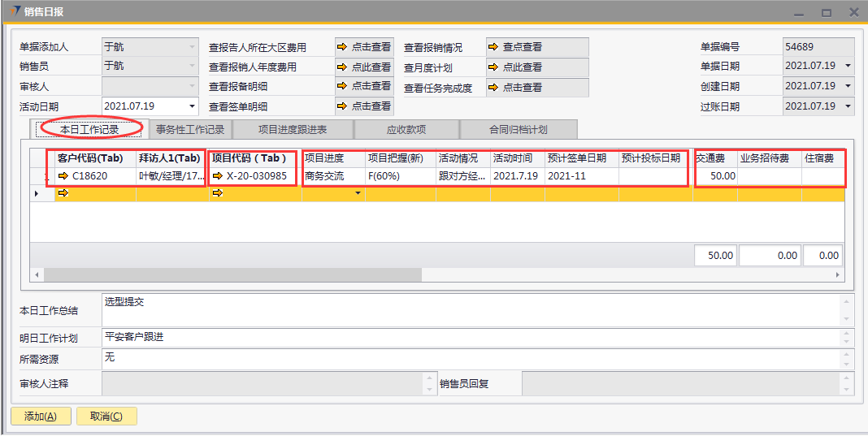Click arrow icon for 查看报销人年度费用
The image size is (868, 436).
343,67
